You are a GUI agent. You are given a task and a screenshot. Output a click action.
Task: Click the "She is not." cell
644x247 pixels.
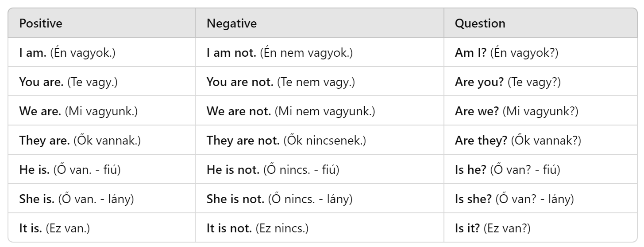tap(279, 200)
